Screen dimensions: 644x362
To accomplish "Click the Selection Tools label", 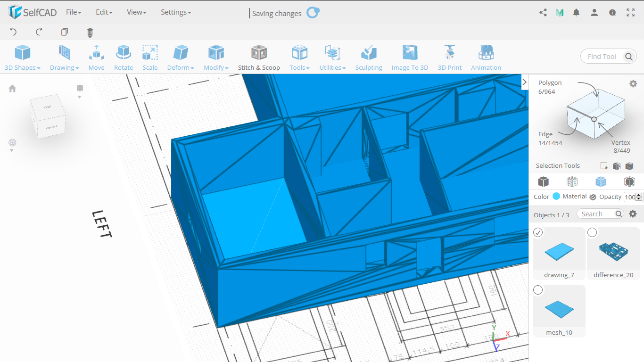I will (558, 166).
